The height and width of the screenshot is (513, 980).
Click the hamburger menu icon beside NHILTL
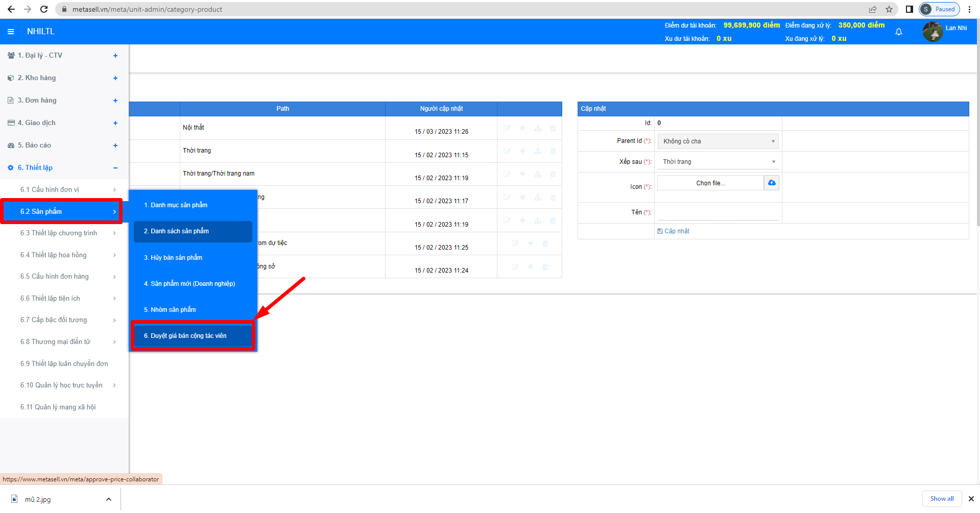[11, 32]
